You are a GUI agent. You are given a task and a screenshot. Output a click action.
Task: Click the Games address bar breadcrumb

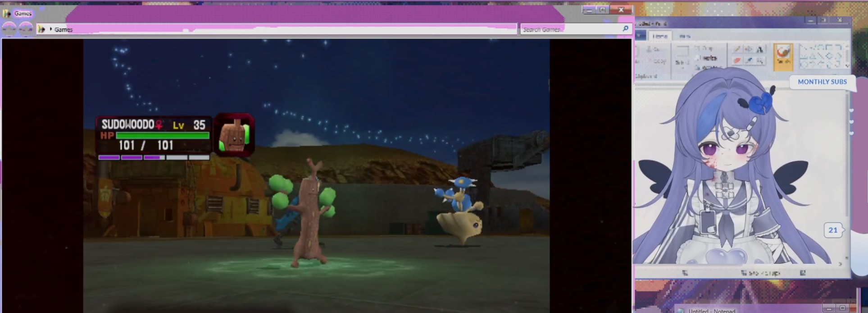tap(64, 29)
